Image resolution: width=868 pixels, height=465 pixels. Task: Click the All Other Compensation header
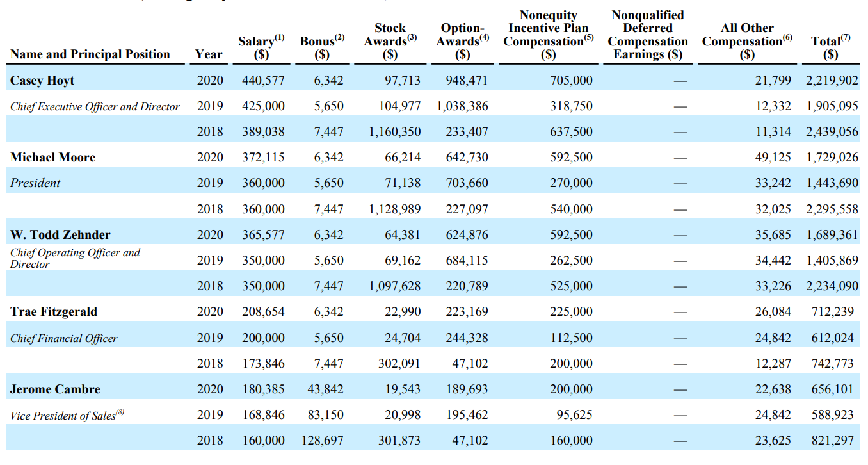point(747,41)
